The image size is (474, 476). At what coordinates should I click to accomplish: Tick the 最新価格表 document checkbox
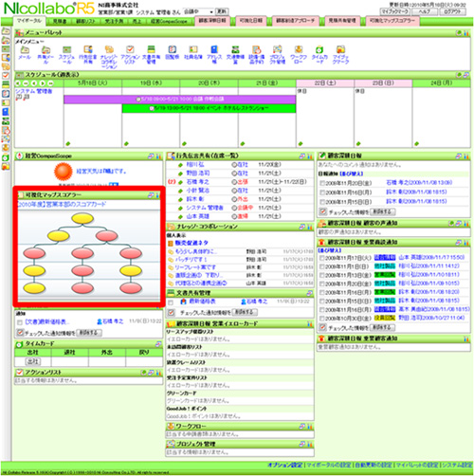click(171, 302)
